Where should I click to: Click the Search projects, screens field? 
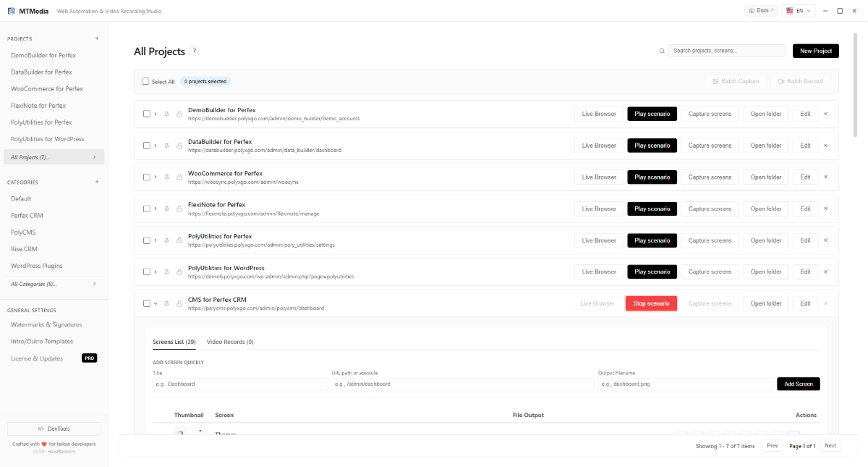click(x=726, y=51)
